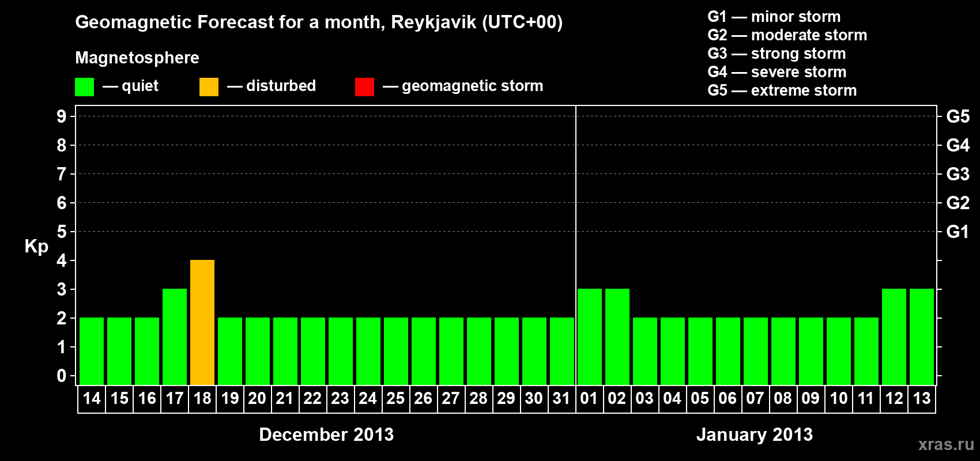
Task: Click the '— disturbed' legend label
Action: (272, 86)
